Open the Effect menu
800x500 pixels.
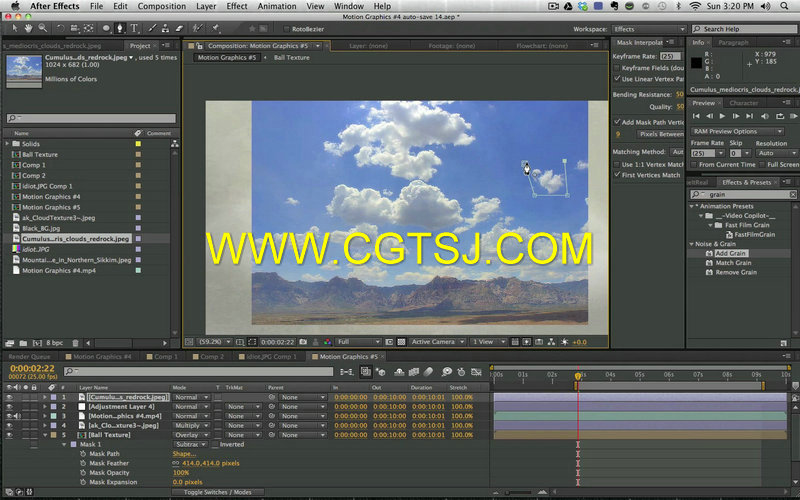[x=237, y=6]
